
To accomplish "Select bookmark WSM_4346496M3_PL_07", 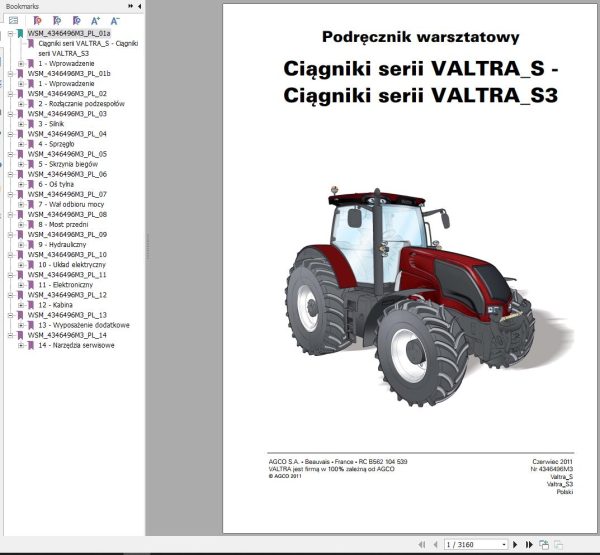I will pyautogui.click(x=67, y=194).
